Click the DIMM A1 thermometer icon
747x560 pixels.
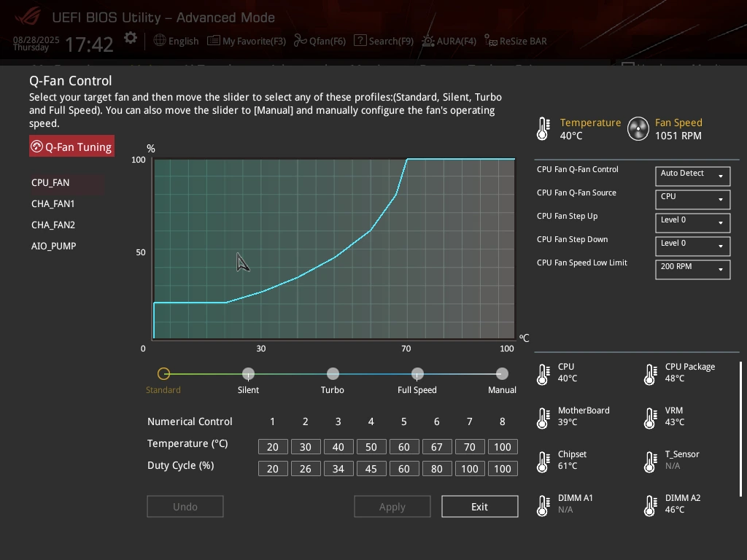pyautogui.click(x=543, y=506)
